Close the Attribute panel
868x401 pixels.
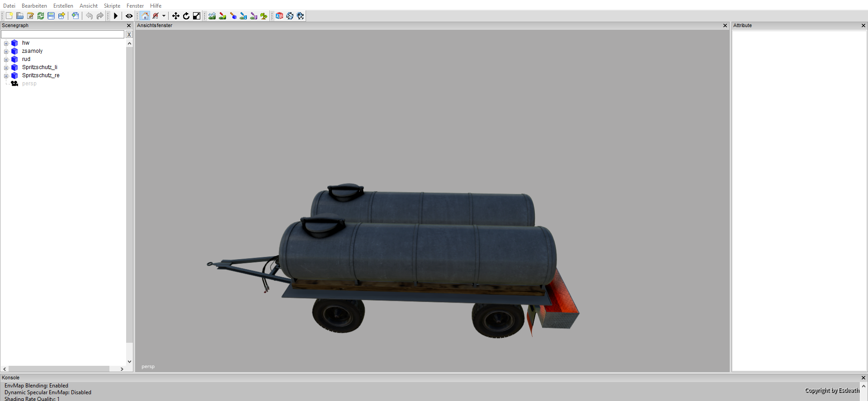(x=863, y=26)
